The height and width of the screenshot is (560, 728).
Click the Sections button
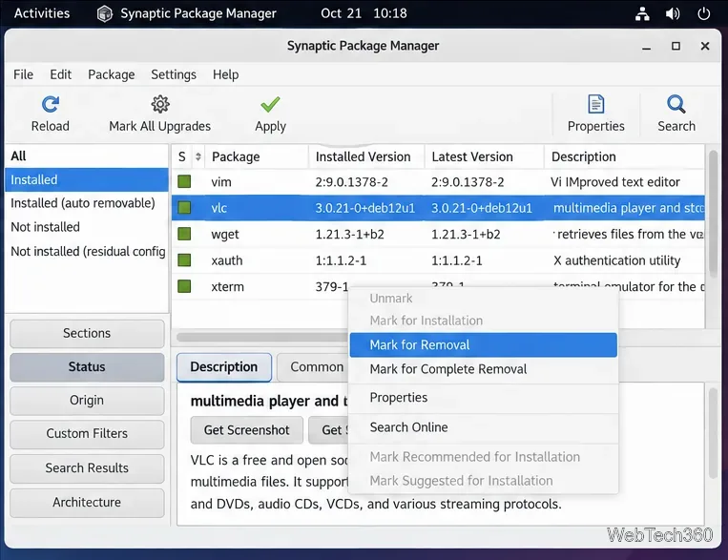87,333
